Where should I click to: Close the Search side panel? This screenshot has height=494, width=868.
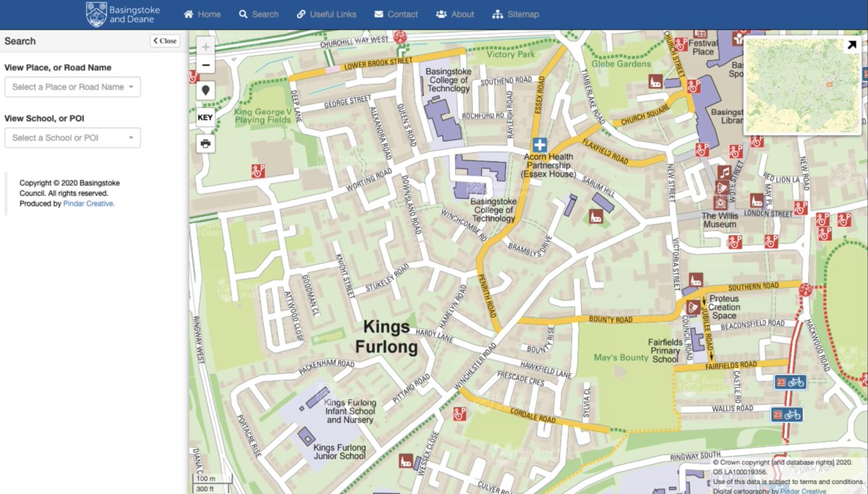tap(165, 41)
